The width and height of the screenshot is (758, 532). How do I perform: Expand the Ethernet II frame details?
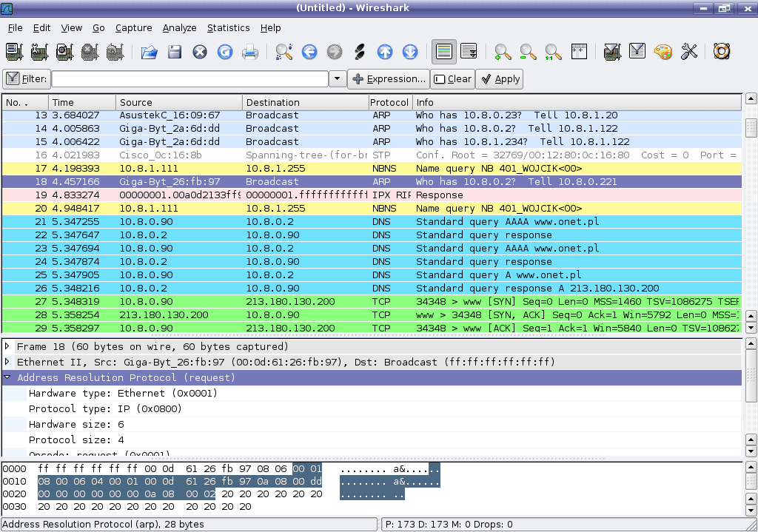click(x=9, y=362)
